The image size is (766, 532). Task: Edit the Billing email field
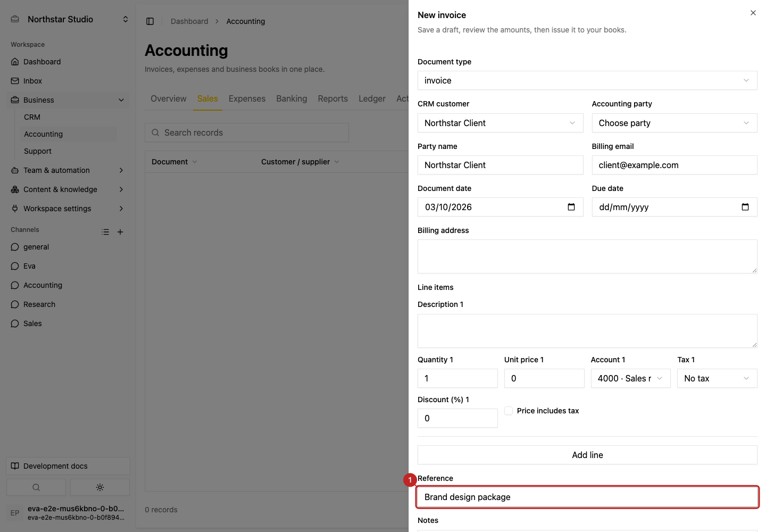[x=675, y=165]
